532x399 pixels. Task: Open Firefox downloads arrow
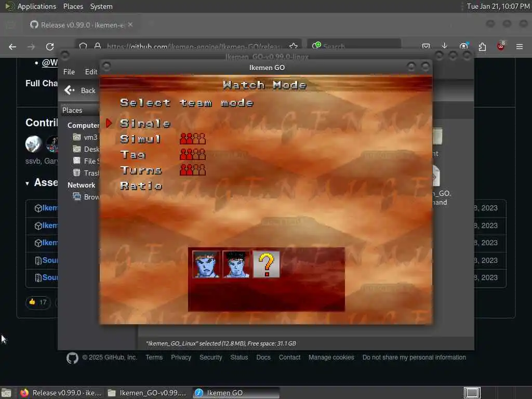point(445,46)
